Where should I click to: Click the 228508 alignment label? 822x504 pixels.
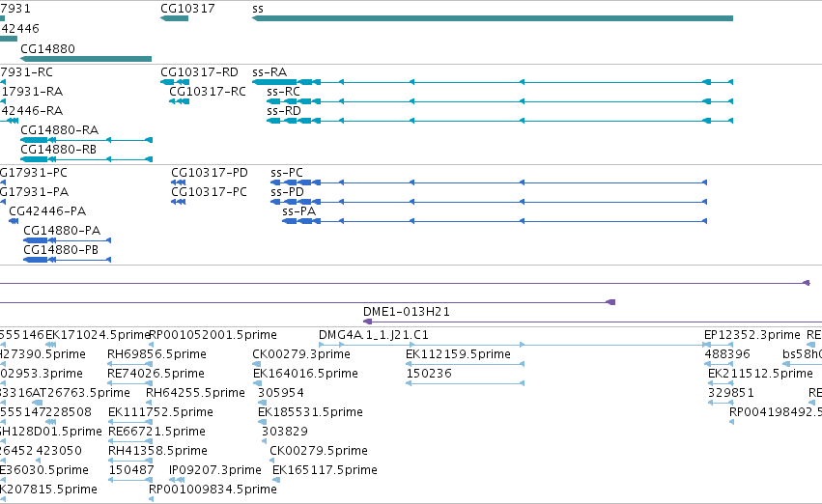(69, 411)
